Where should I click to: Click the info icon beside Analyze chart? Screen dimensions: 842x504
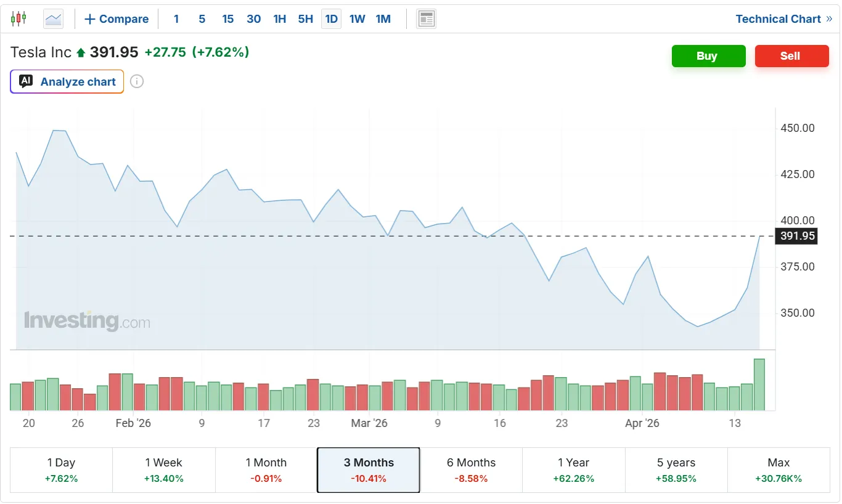(x=137, y=81)
